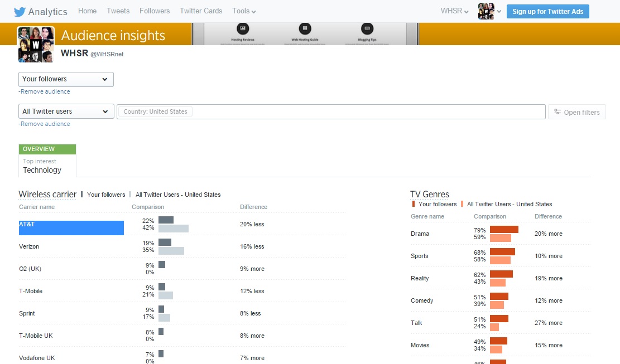The image size is (620, 364).
Task: Click the Analytics title link
Action: point(48,12)
